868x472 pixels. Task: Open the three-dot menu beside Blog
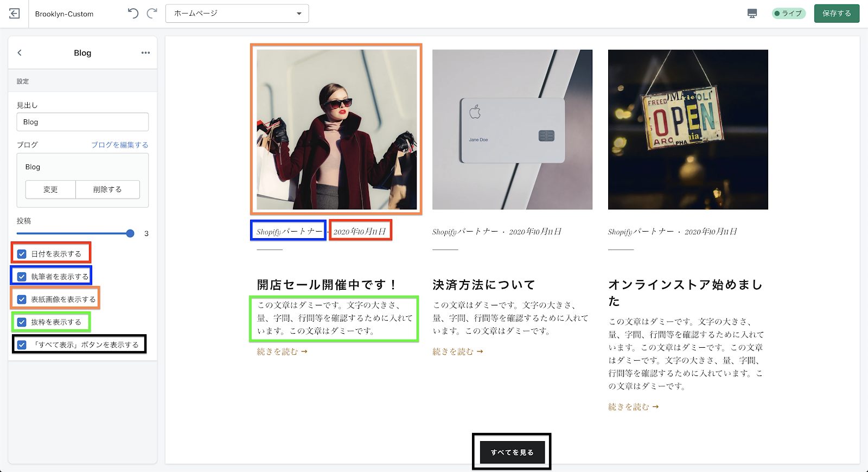(x=145, y=53)
